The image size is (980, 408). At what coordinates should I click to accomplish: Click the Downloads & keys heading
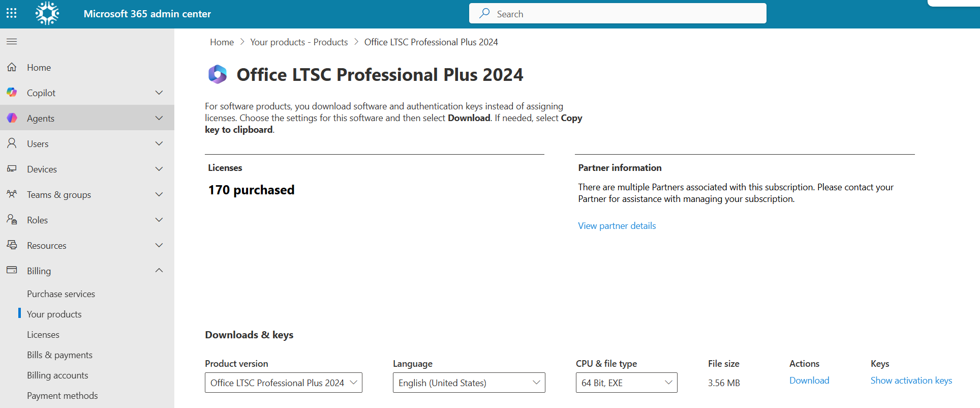pos(249,335)
